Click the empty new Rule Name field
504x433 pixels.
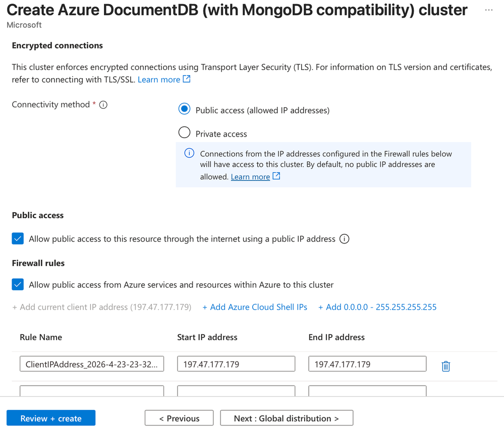click(92, 391)
